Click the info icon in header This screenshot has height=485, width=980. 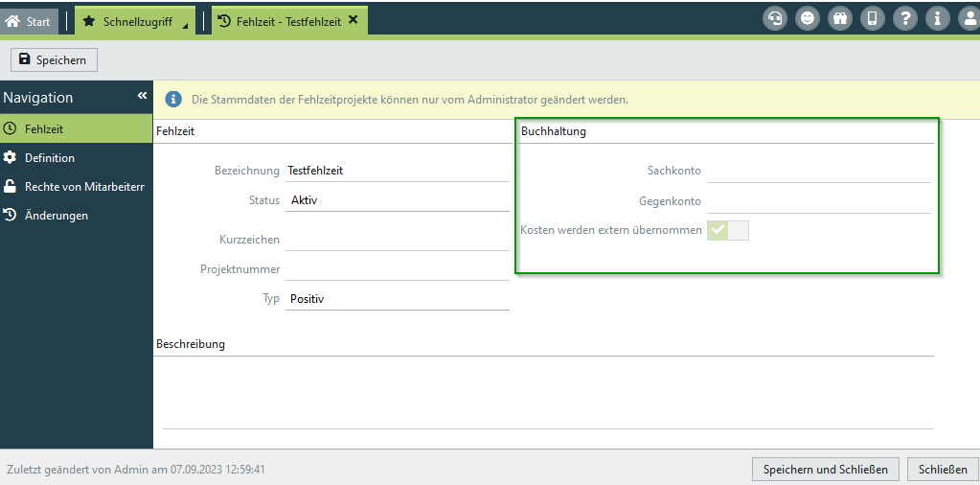click(937, 18)
